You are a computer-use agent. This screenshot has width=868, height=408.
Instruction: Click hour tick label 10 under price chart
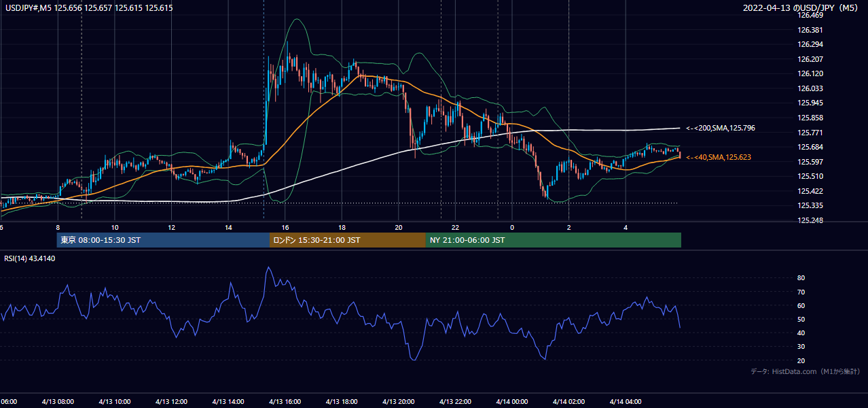click(115, 227)
